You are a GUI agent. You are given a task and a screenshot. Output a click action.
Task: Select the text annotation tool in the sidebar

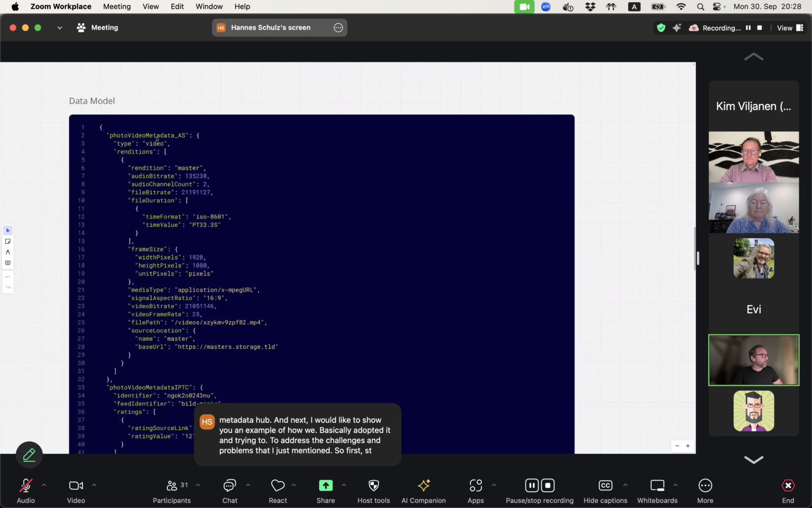click(7, 252)
